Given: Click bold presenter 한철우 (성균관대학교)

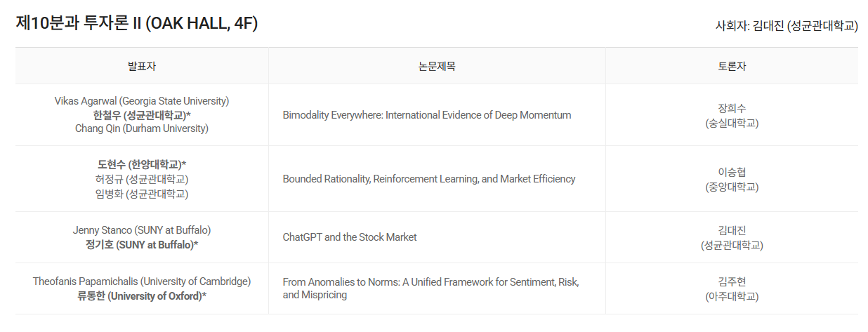Looking at the screenshot, I should pyautogui.click(x=142, y=115).
